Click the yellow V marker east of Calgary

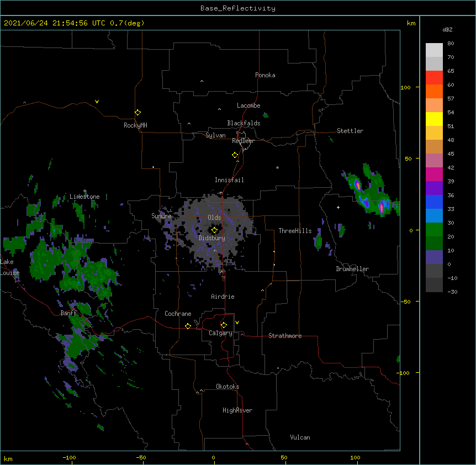coord(237,323)
